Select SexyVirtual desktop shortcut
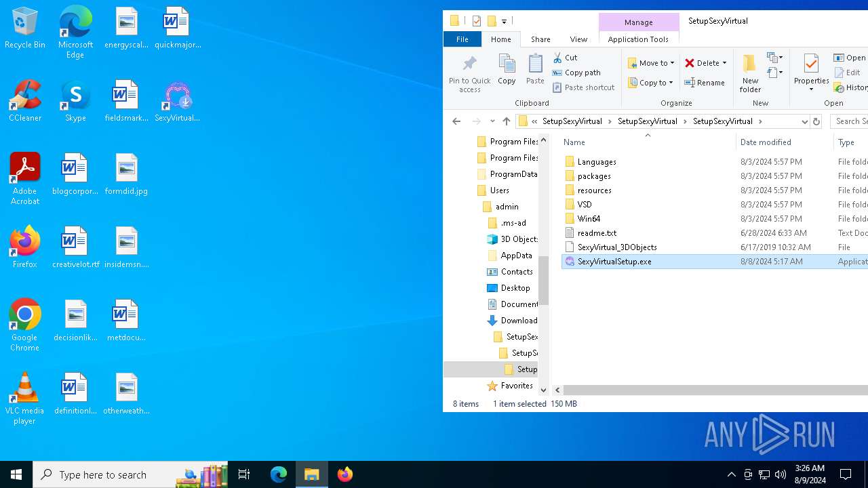The image size is (868, 488). click(177, 102)
